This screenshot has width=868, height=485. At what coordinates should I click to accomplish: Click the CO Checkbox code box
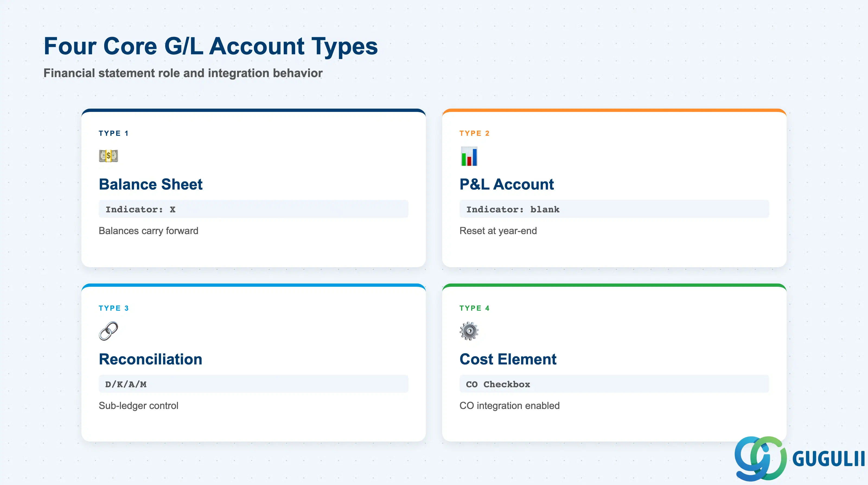pyautogui.click(x=614, y=384)
